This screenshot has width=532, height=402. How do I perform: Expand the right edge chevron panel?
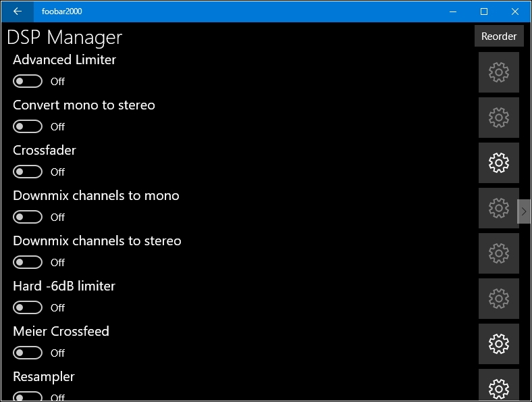point(525,211)
